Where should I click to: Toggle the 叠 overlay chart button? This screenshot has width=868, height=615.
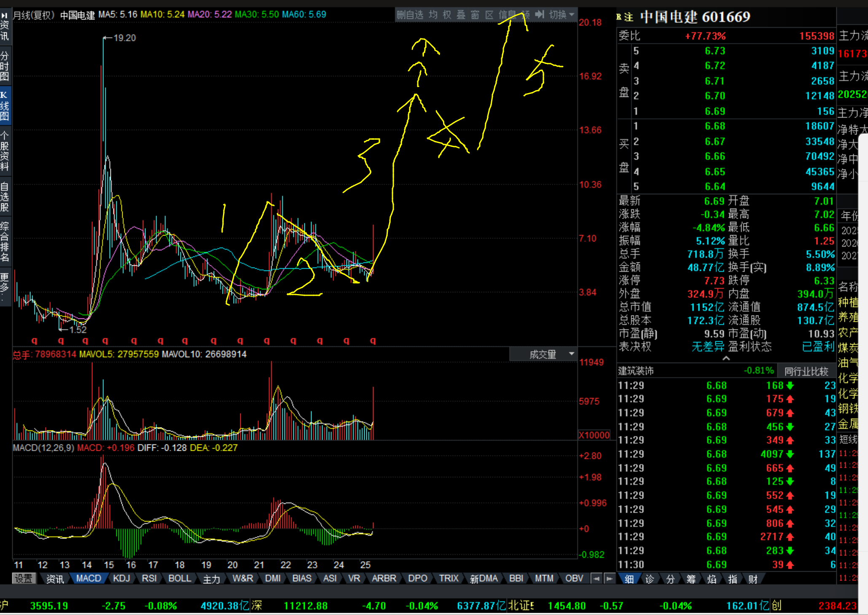pyautogui.click(x=461, y=15)
